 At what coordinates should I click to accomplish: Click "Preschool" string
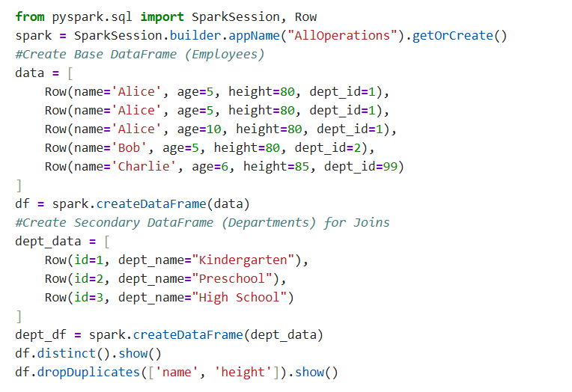pyautogui.click(x=232, y=278)
